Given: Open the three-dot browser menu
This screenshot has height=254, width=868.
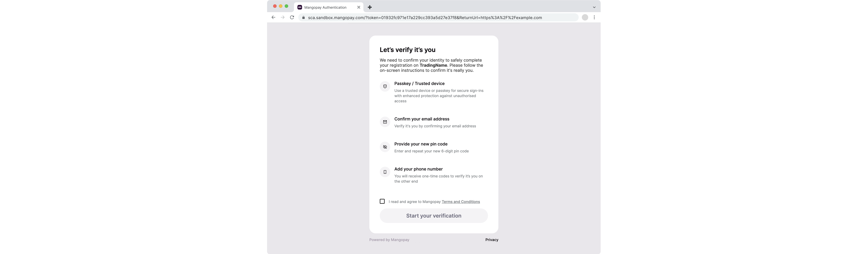Looking at the screenshot, I should (x=594, y=17).
